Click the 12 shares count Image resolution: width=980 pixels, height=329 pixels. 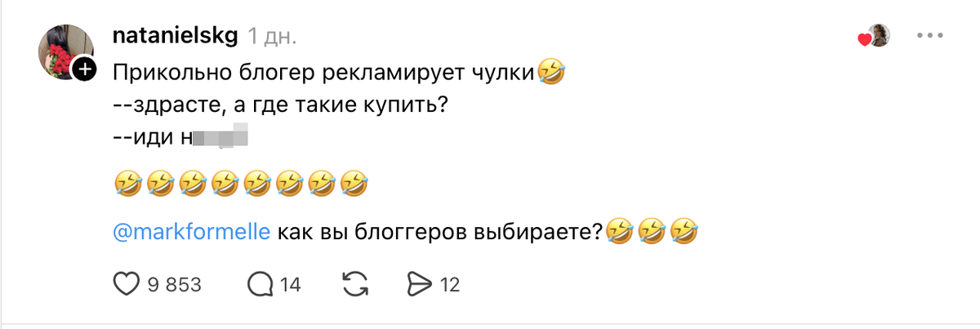[x=450, y=285]
